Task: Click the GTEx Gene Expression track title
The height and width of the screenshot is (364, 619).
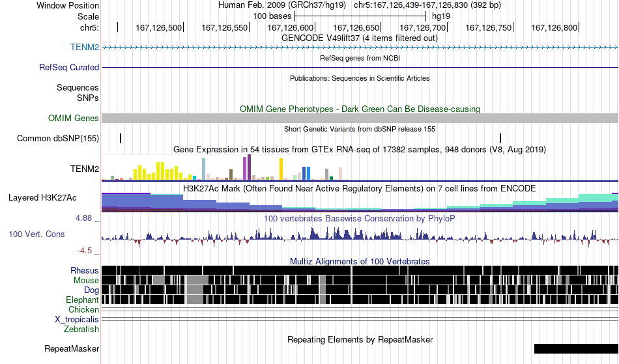Action: (x=360, y=150)
